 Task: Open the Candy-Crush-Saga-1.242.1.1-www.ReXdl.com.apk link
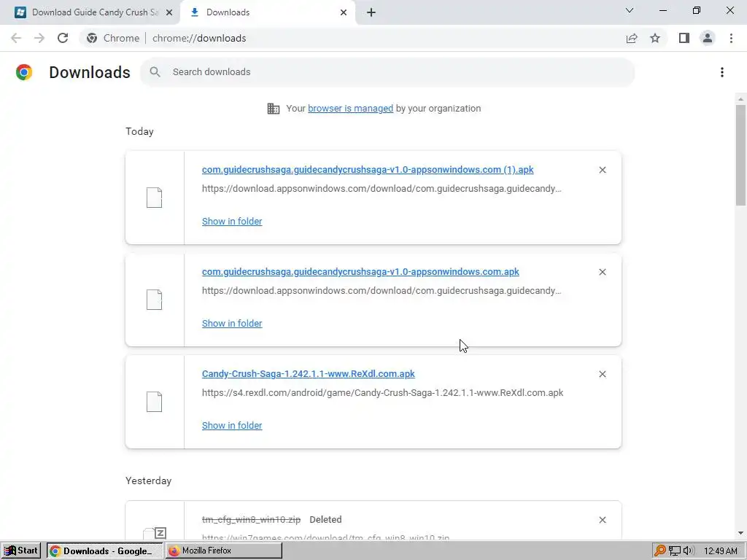pos(309,374)
